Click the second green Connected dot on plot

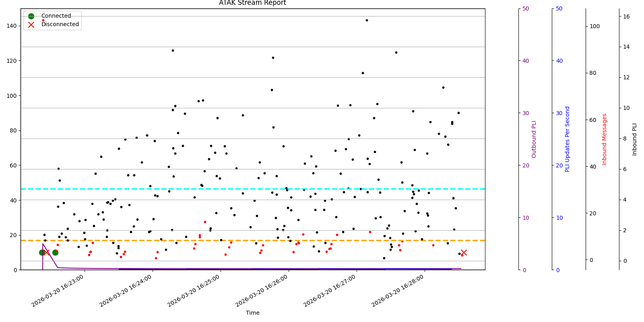[x=55, y=252]
